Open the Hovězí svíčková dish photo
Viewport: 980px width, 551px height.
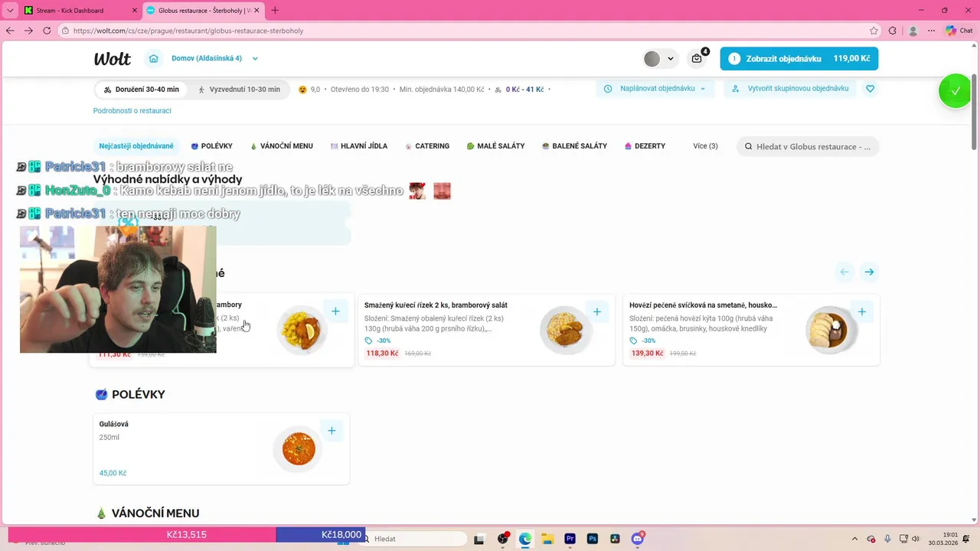(x=831, y=331)
